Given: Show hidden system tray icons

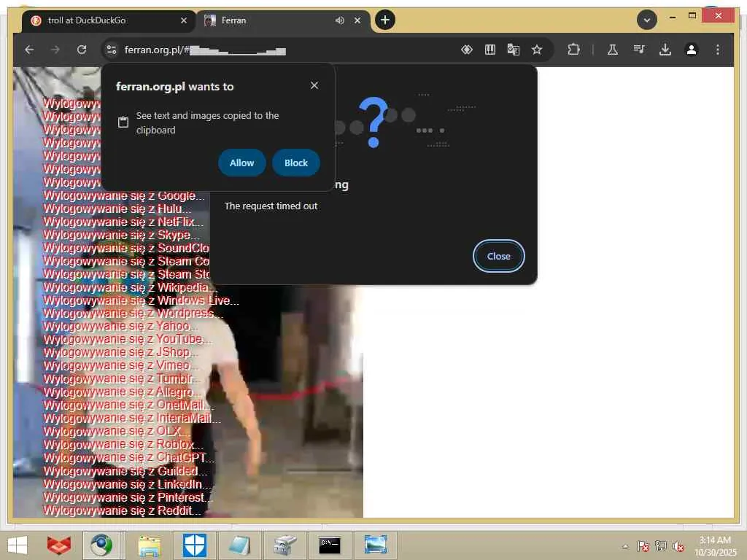Looking at the screenshot, I should click(625, 546).
